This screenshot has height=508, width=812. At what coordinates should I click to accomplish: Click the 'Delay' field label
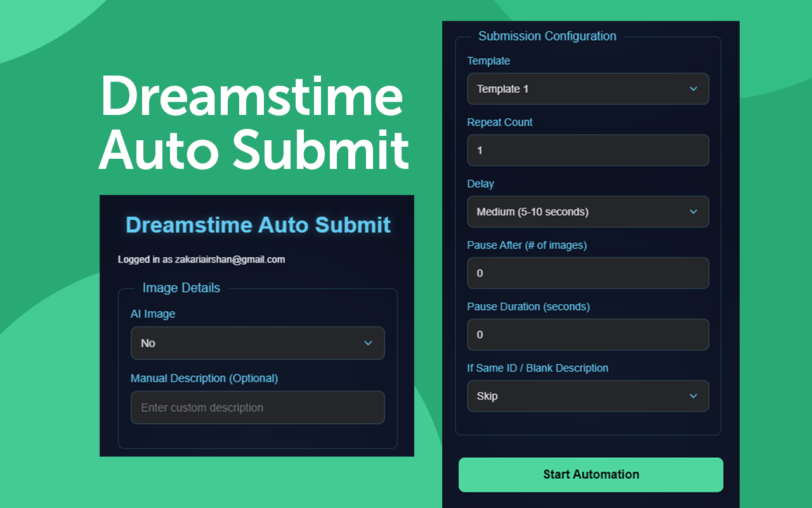480,184
